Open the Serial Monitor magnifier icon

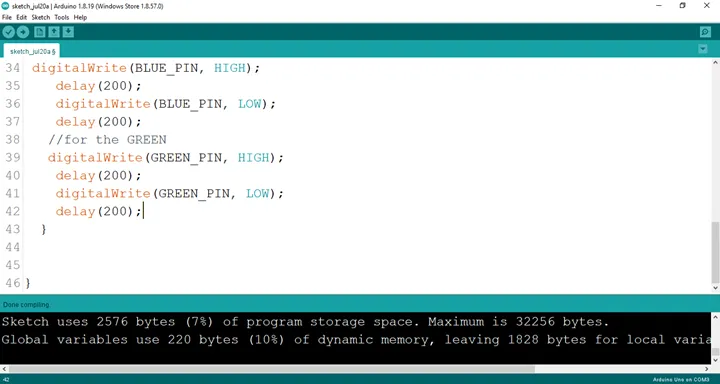point(705,32)
